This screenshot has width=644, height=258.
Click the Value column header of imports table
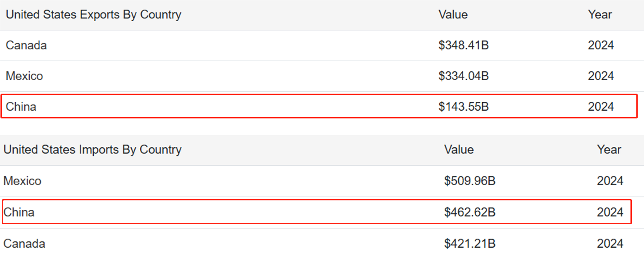click(459, 149)
